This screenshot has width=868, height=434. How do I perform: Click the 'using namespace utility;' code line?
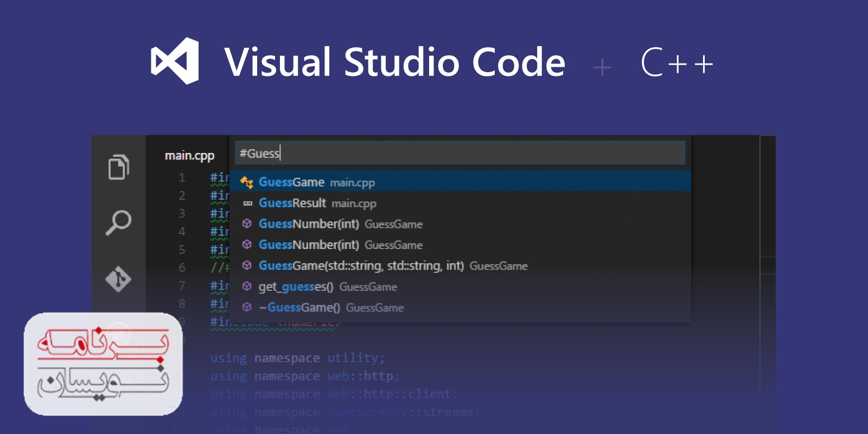pyautogui.click(x=297, y=358)
